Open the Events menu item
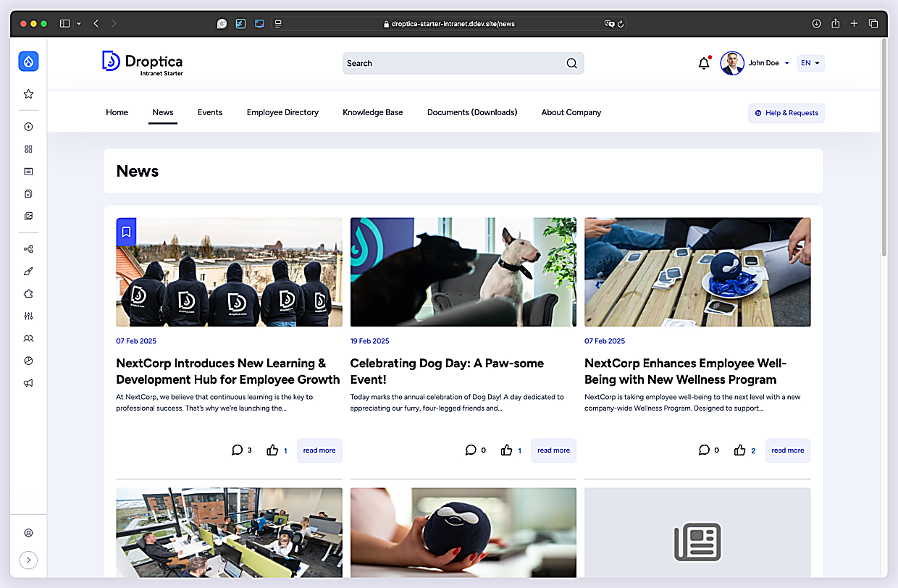The image size is (898, 588). tap(210, 112)
